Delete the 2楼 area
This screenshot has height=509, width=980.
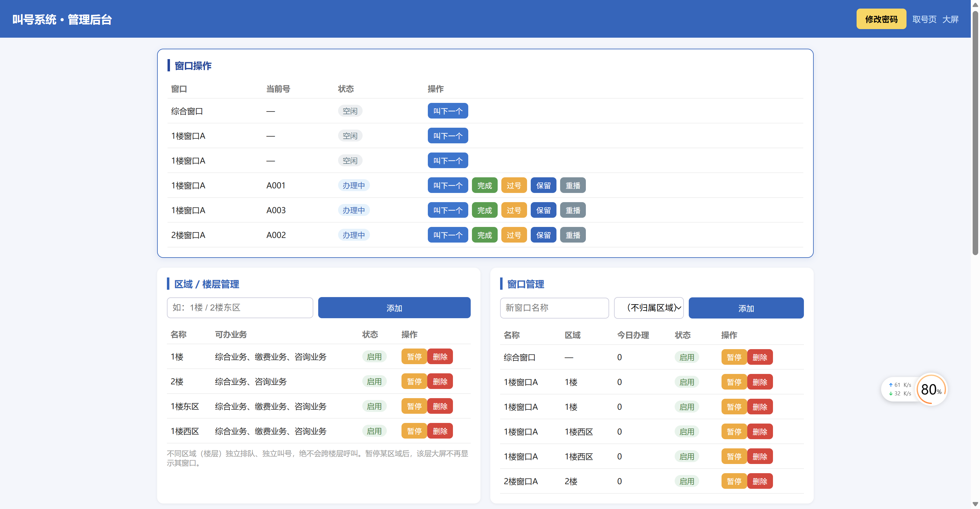(x=440, y=381)
